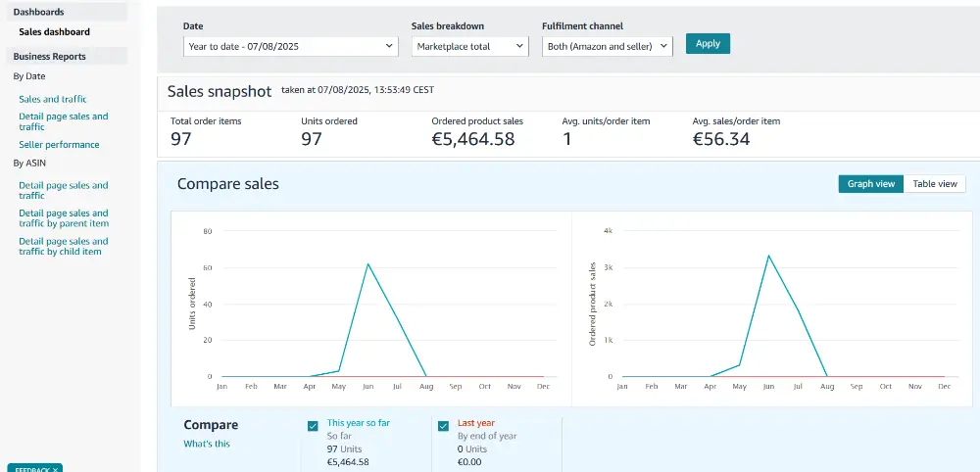This screenshot has height=472, width=980.
Task: Open Detail page sales and traffic by parent item
Action: click(64, 218)
